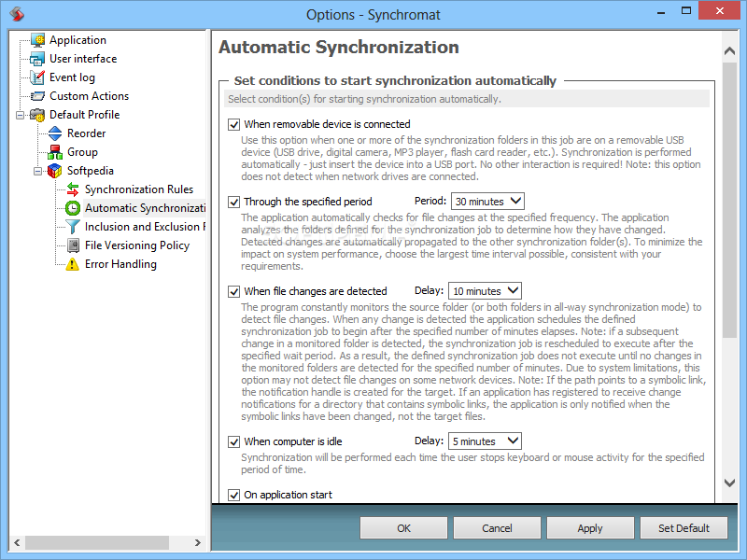Disable When computer is idle option
Viewport: 747px width, 560px height.
234,441
